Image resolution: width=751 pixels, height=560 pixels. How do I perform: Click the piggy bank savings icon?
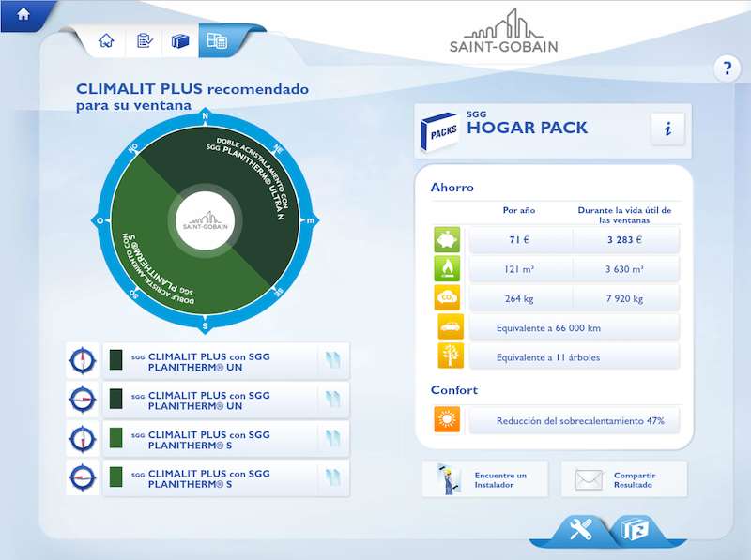point(447,240)
